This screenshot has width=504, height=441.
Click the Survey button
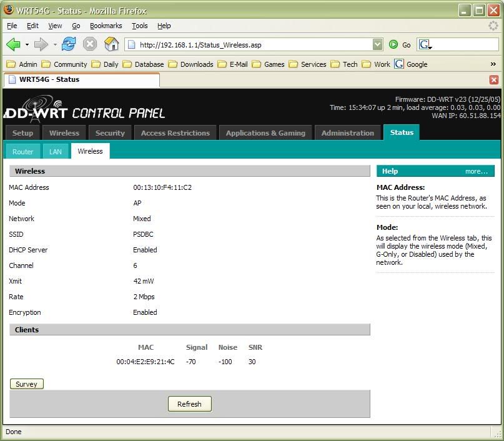[27, 384]
